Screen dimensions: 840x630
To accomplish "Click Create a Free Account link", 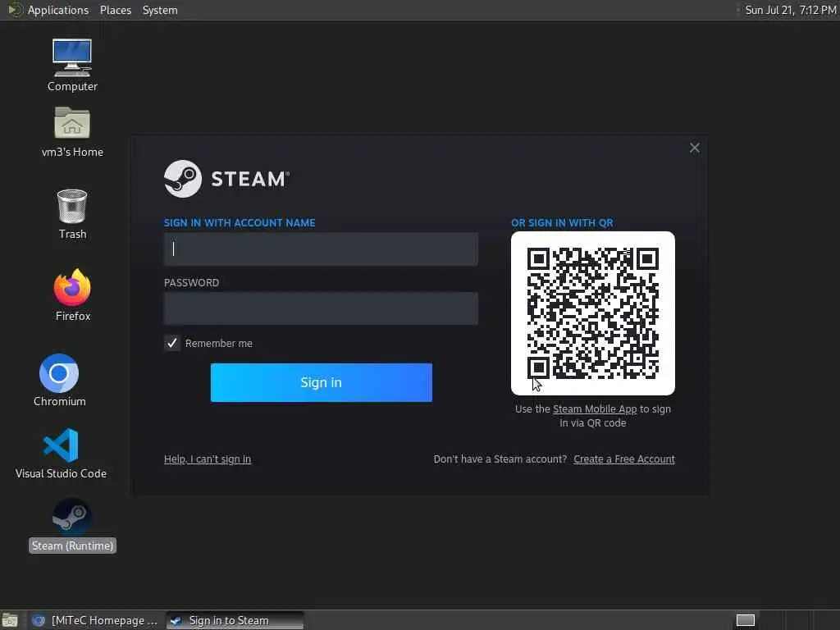I will pos(624,459).
